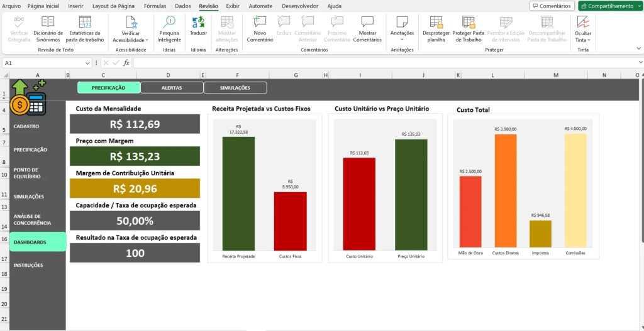Click the Compartilhamento button
This screenshot has width=644, height=331.
point(606,6)
